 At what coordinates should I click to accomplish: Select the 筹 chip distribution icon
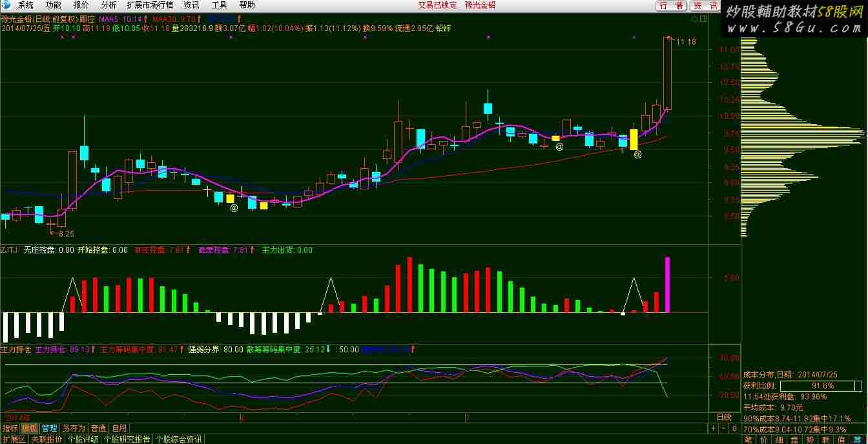click(858, 439)
